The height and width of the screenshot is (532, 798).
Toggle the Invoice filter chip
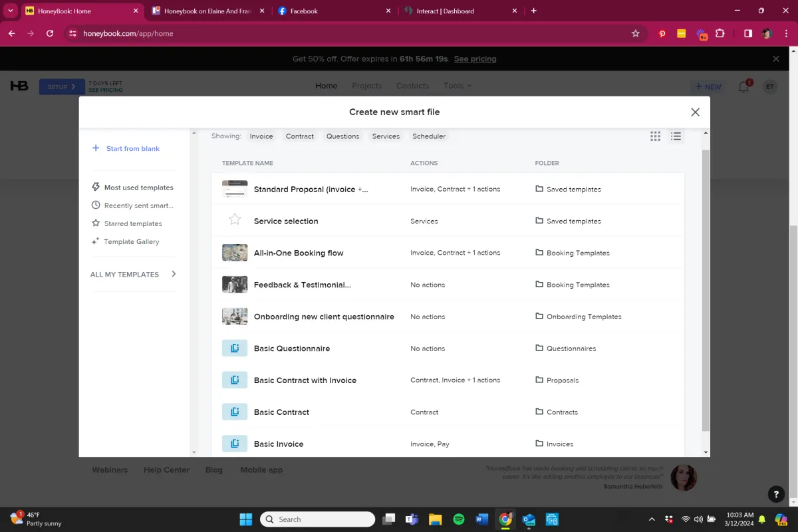tap(261, 136)
